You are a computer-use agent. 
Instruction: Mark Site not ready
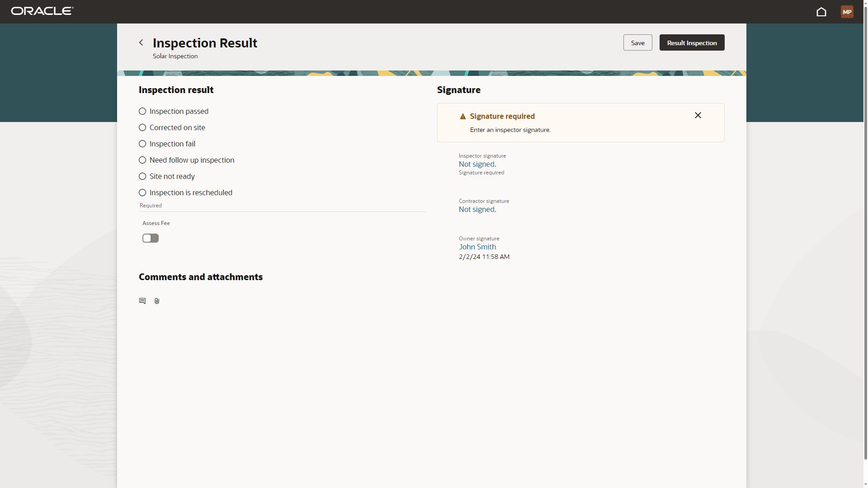pyautogui.click(x=142, y=176)
